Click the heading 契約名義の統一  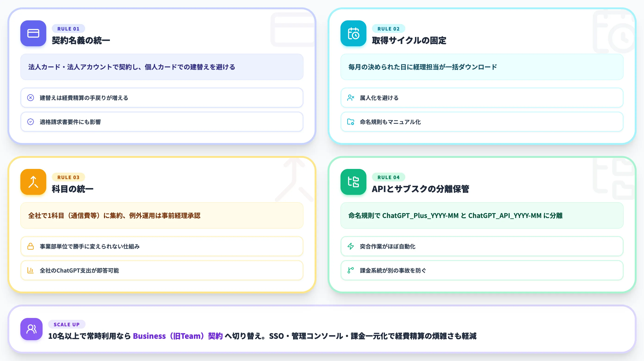[81, 40]
